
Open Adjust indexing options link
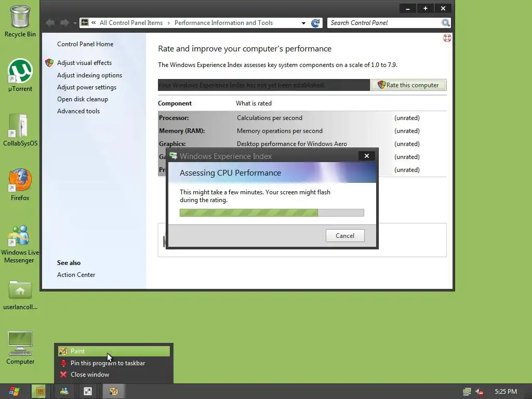pyautogui.click(x=89, y=75)
